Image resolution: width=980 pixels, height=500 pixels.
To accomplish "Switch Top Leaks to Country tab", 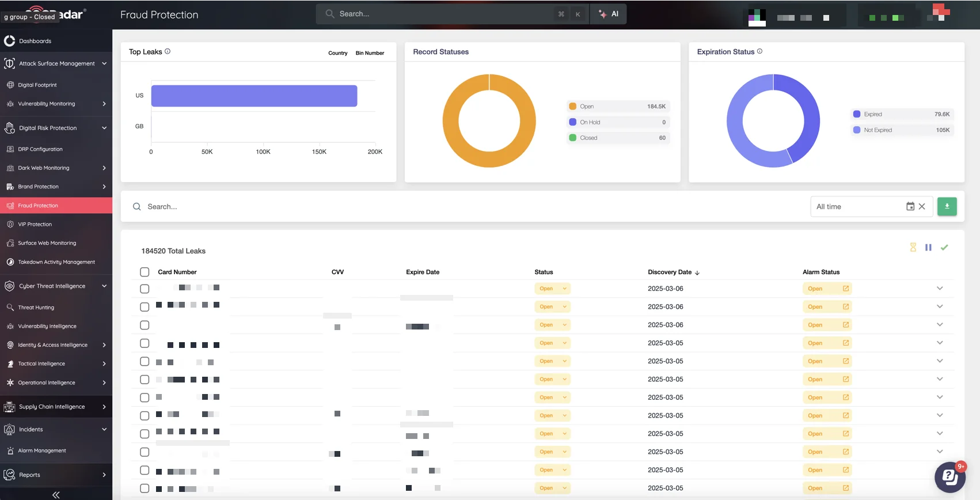I will (x=338, y=53).
